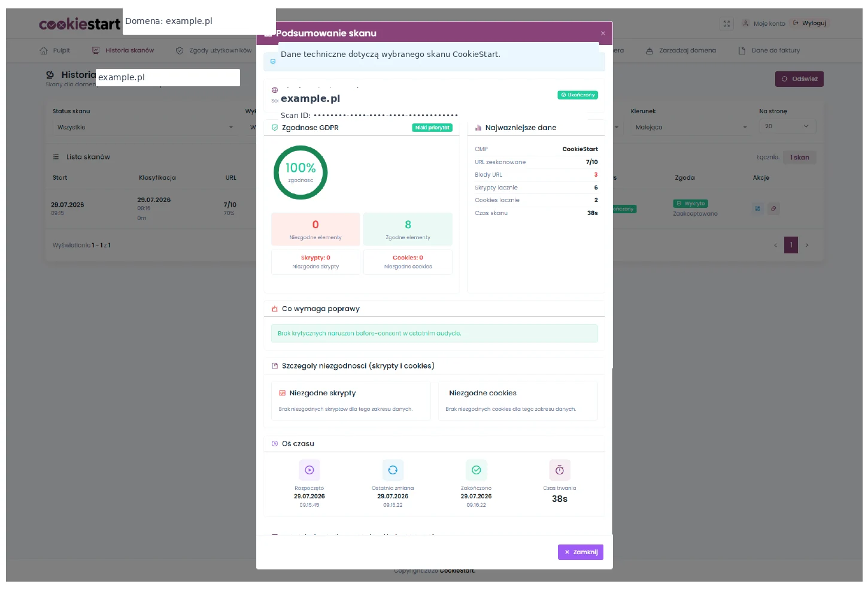Click the green Zgodne elementy card
Image resolution: width=868 pixels, height=596 pixels.
[408, 229]
